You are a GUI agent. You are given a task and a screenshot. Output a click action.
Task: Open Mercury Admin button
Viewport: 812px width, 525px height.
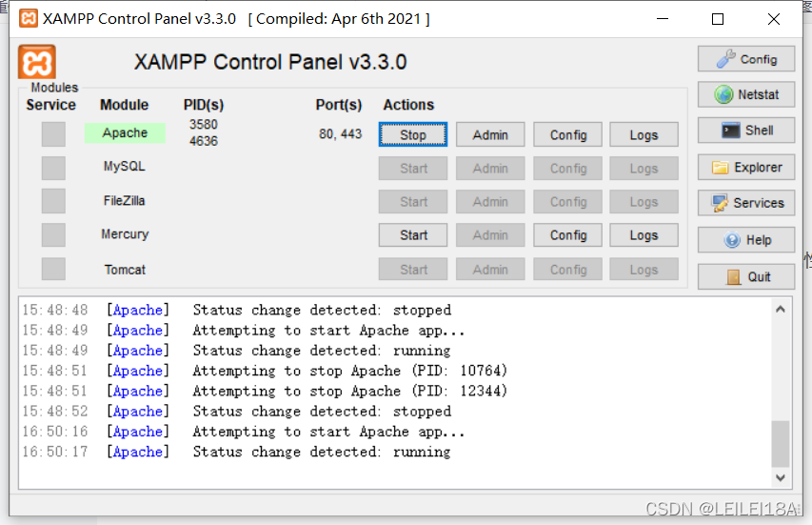point(490,234)
